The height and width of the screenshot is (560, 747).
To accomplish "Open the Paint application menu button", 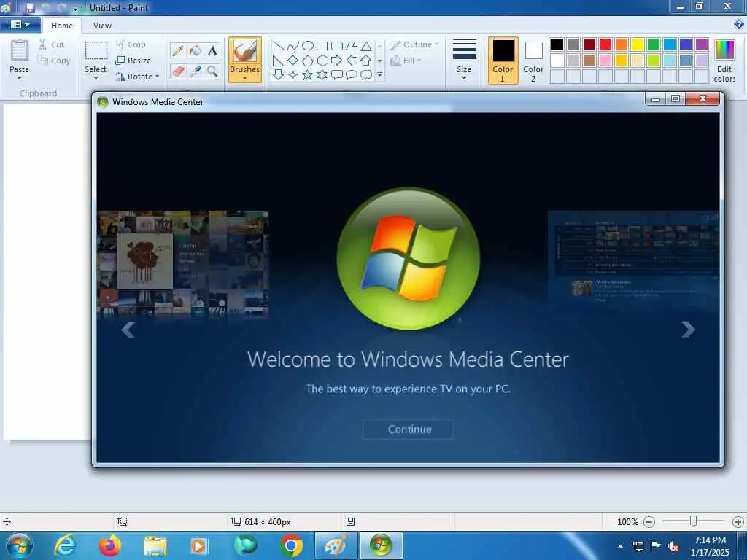I will [x=20, y=25].
